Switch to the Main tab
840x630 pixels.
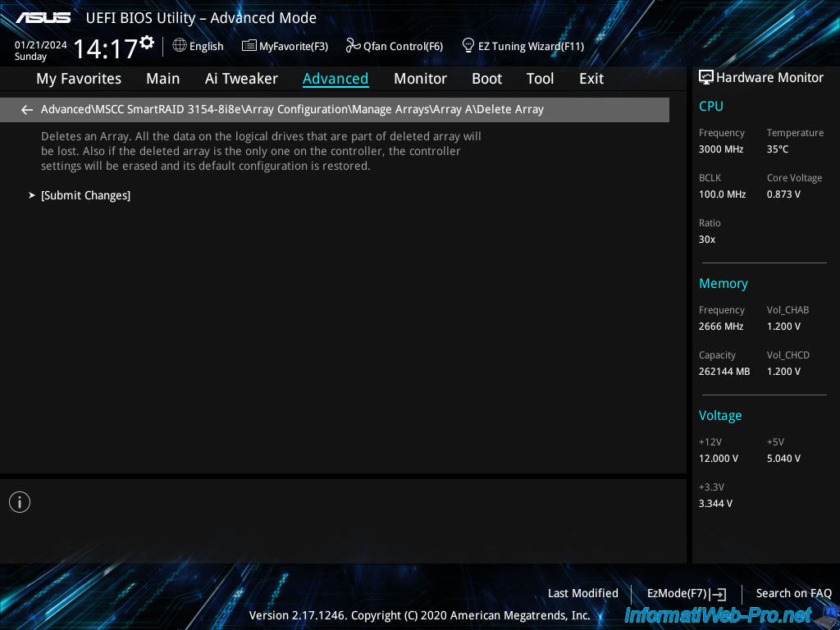tap(162, 79)
